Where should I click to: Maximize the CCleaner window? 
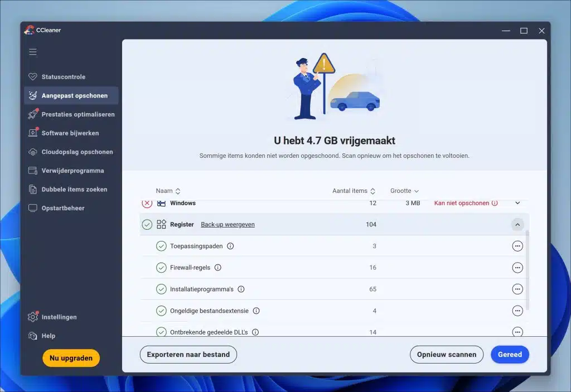tap(524, 31)
